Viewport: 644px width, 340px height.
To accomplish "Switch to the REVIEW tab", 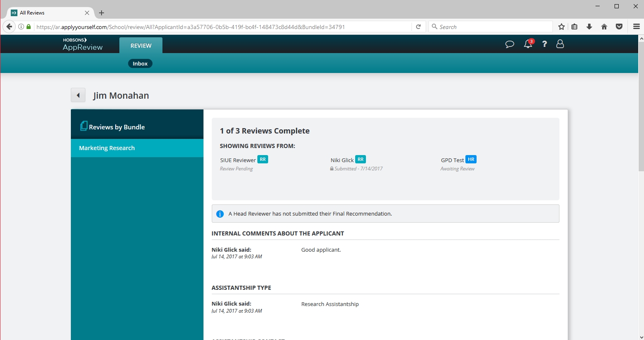I will point(141,46).
